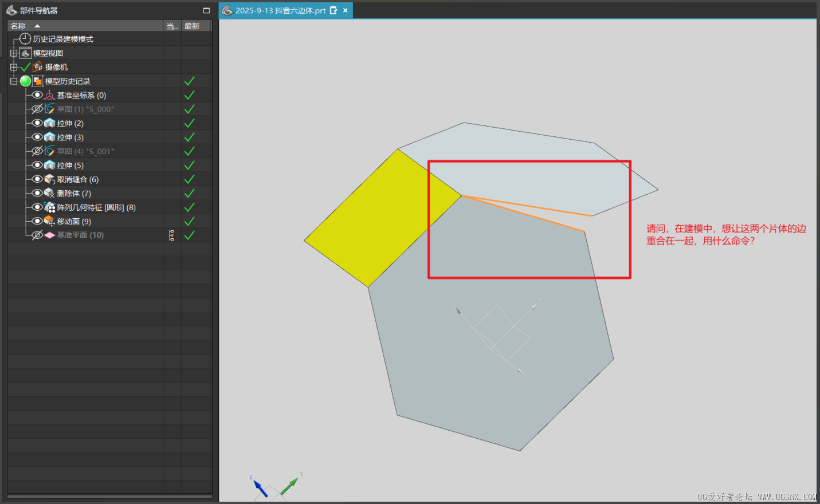Screen dimensions: 820x504
Task: Hide 拉伸 (2) using its eye icon
Action: (x=37, y=123)
